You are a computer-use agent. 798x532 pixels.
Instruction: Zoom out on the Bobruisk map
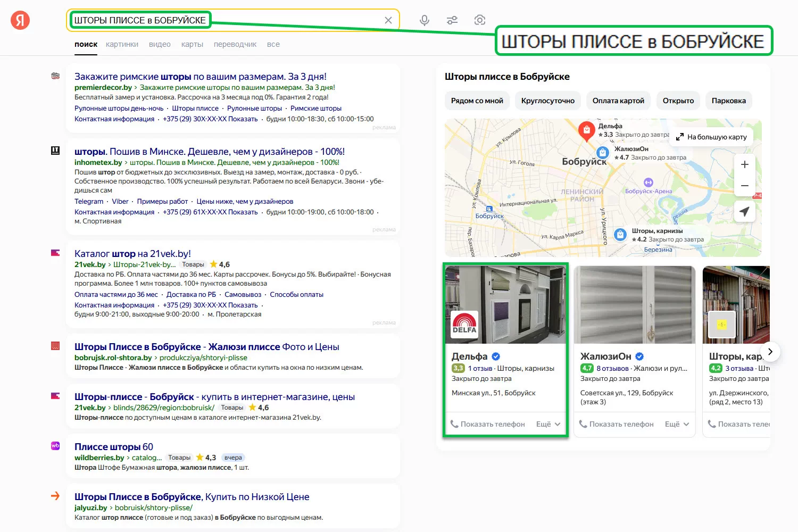[x=744, y=186]
